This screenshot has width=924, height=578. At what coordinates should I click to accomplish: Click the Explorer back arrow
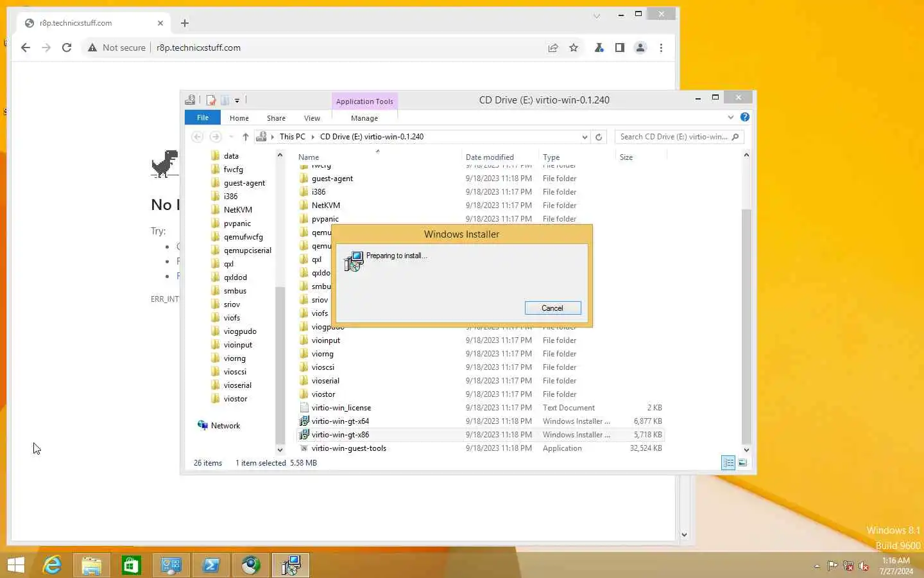click(198, 137)
